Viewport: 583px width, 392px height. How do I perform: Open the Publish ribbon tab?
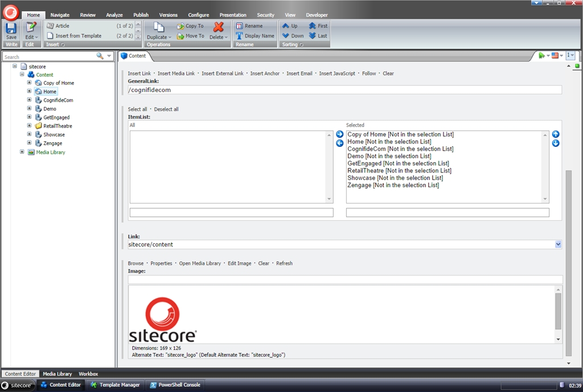[x=141, y=15]
